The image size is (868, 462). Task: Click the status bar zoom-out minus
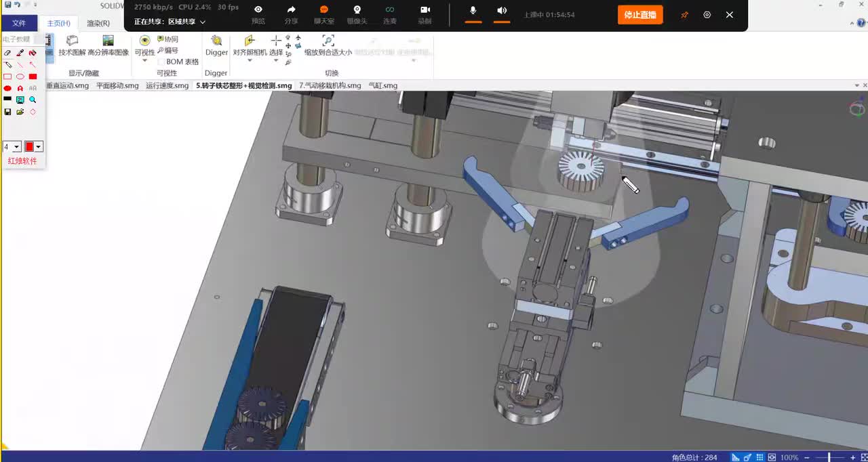[x=806, y=457]
